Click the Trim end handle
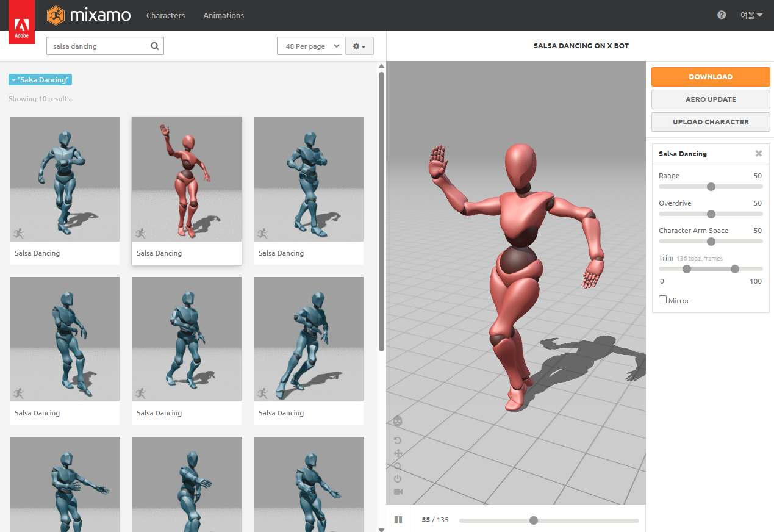Image resolution: width=774 pixels, height=532 pixels. (734, 269)
